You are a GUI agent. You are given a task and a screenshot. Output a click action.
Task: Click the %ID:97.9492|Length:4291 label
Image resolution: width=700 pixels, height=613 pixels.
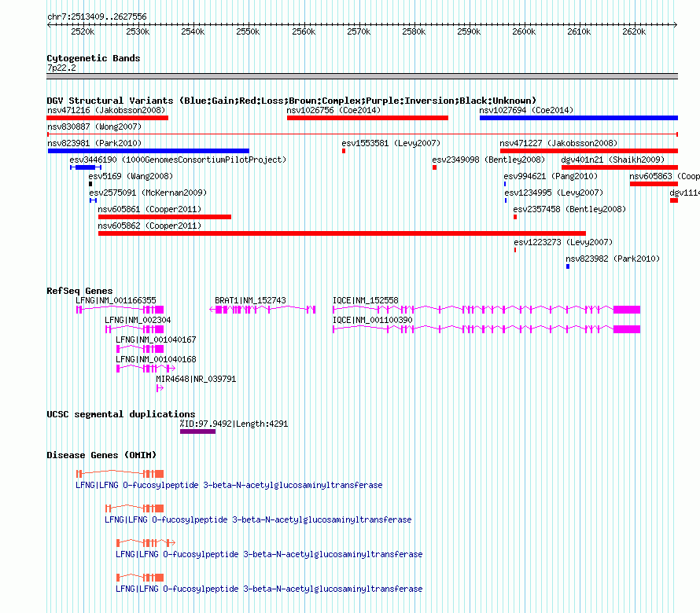coord(234,424)
